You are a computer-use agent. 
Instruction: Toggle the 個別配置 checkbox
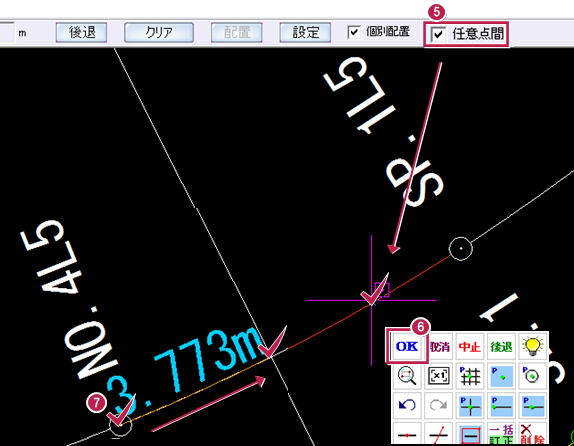tap(354, 32)
